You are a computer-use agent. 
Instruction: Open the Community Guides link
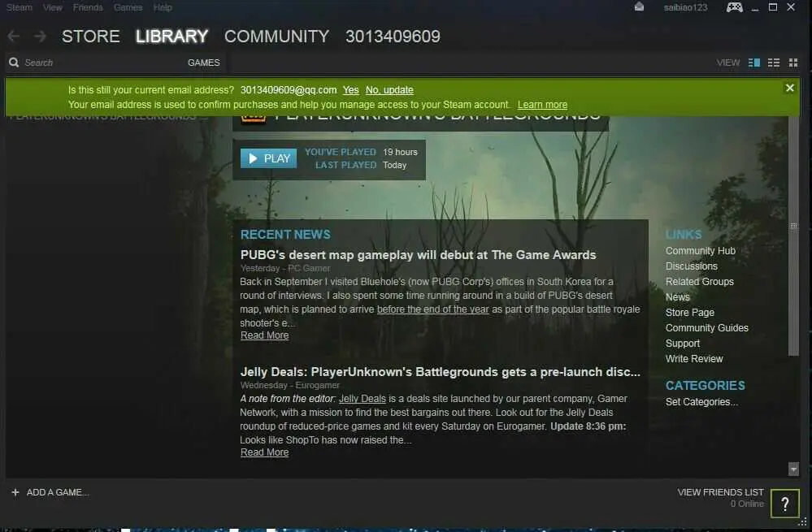[x=707, y=328]
